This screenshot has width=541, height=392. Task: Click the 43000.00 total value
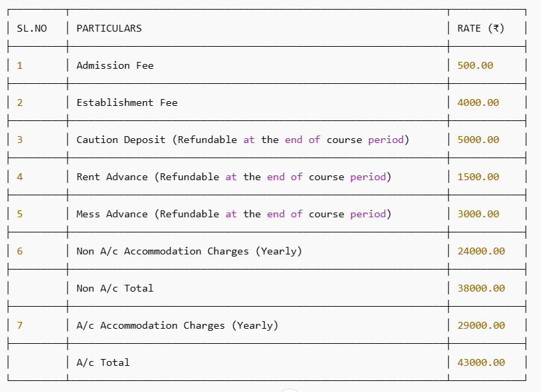(x=481, y=362)
